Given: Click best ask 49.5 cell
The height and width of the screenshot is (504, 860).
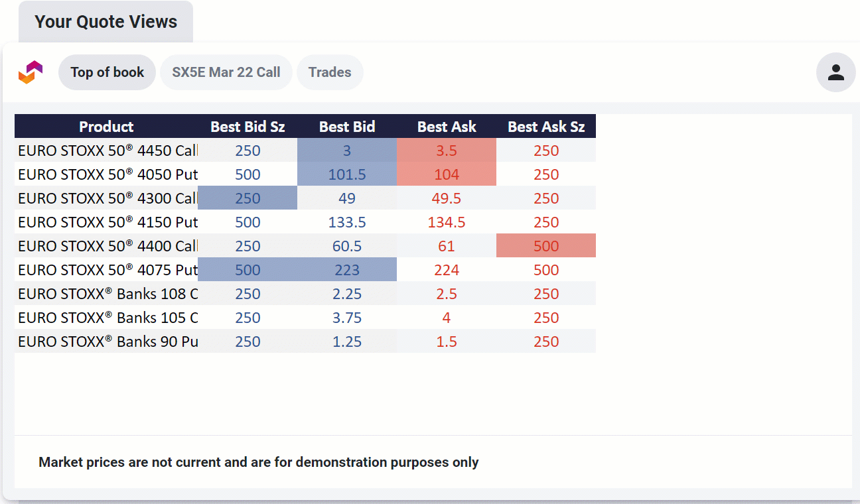Looking at the screenshot, I should pos(447,198).
